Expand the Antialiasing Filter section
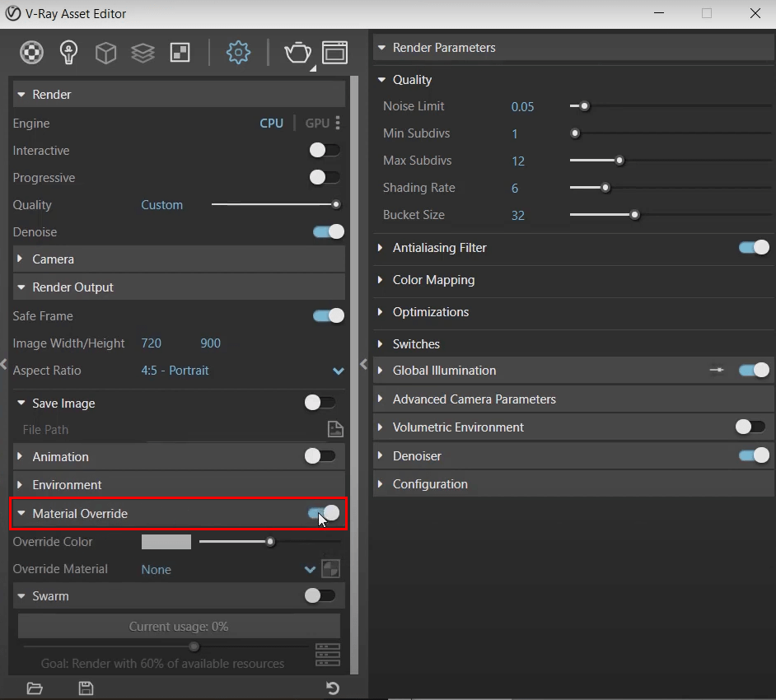776x700 pixels. coord(381,248)
